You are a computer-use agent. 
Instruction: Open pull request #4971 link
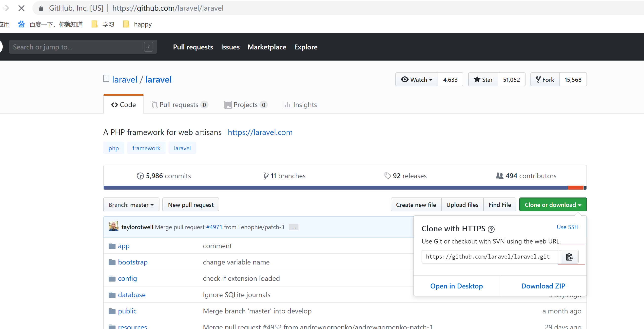pyautogui.click(x=214, y=227)
